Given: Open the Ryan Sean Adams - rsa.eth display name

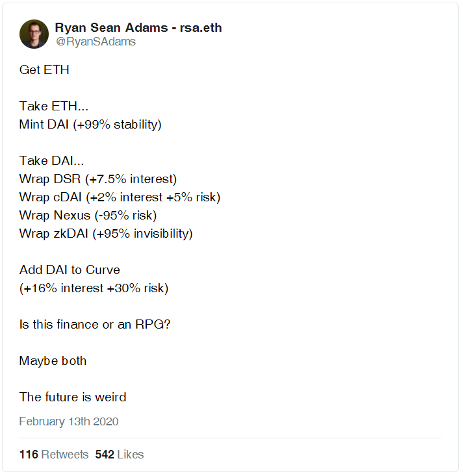Looking at the screenshot, I should pyautogui.click(x=138, y=28).
